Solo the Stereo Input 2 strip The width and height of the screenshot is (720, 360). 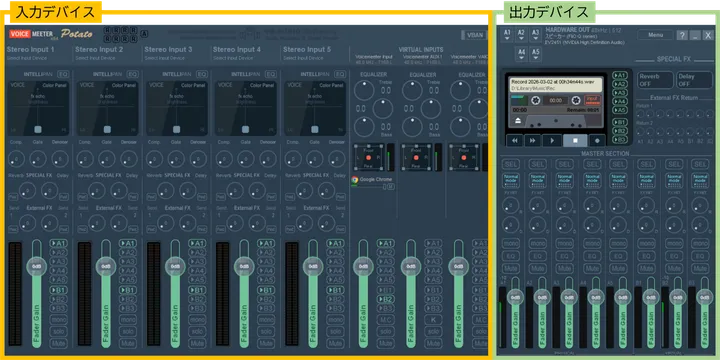[x=128, y=332]
